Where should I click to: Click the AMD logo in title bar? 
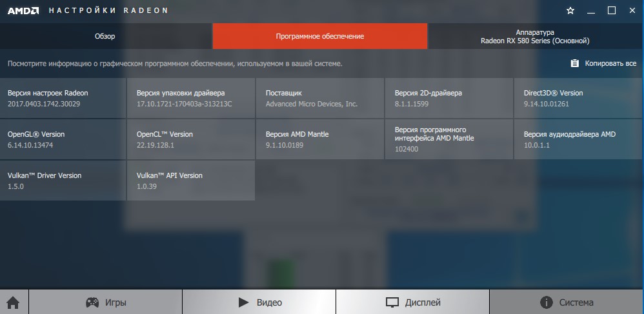tap(23, 11)
